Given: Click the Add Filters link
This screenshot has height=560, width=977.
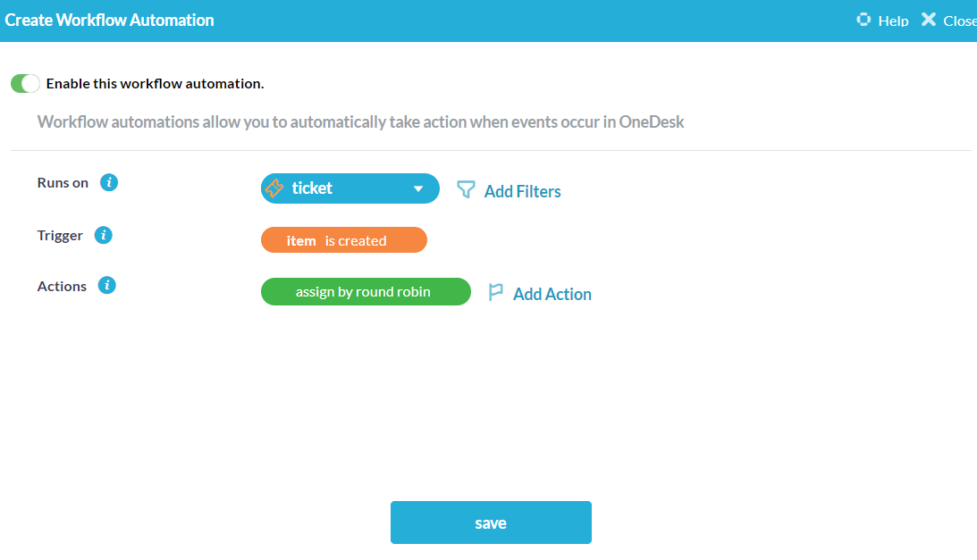Looking at the screenshot, I should point(522,191).
